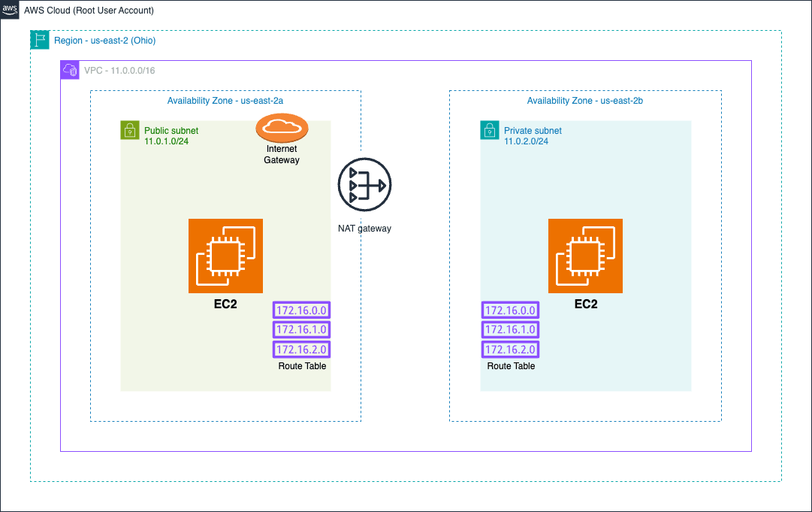Select the Internet Gateway icon

[x=282, y=128]
